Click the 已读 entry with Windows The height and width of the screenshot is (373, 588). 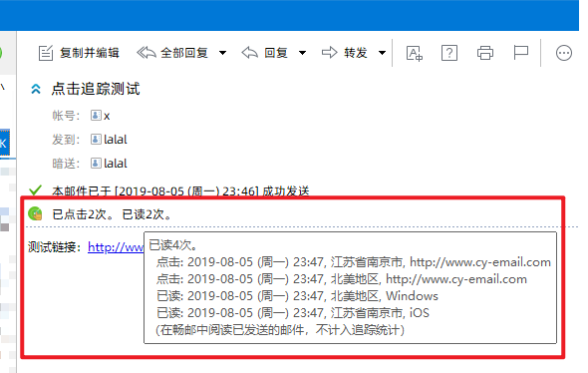click(x=297, y=296)
